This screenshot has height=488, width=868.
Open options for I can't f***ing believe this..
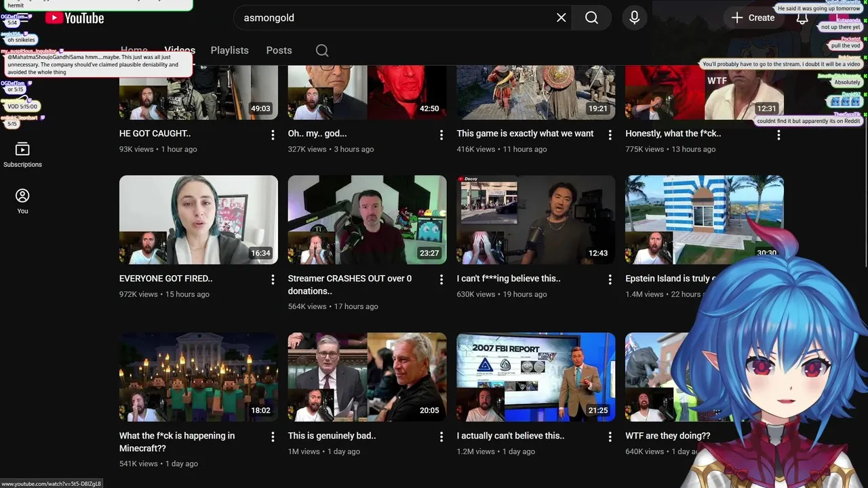(610, 279)
